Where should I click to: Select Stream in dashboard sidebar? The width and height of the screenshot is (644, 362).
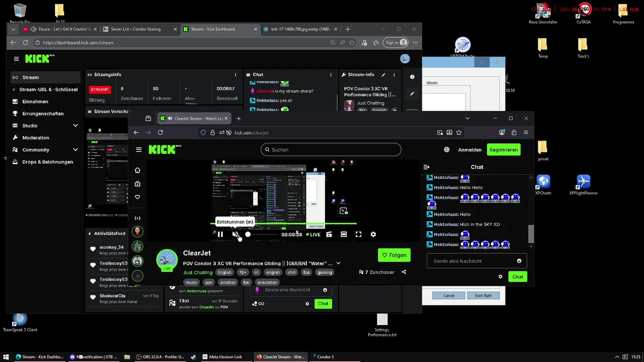coord(45,77)
